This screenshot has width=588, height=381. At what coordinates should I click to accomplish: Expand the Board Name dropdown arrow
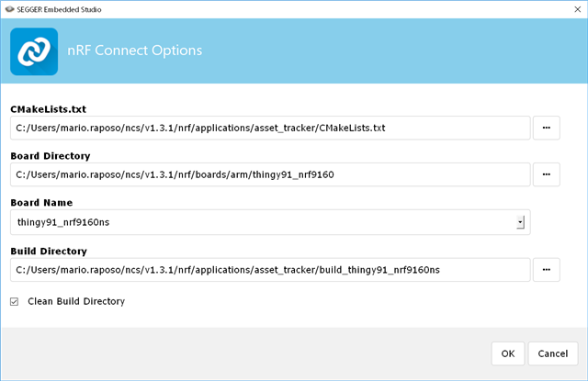click(x=520, y=222)
